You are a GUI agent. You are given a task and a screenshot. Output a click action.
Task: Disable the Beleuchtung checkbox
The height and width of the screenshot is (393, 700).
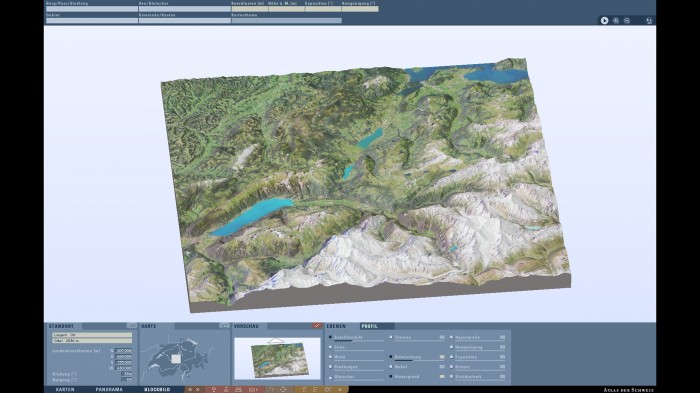391,357
